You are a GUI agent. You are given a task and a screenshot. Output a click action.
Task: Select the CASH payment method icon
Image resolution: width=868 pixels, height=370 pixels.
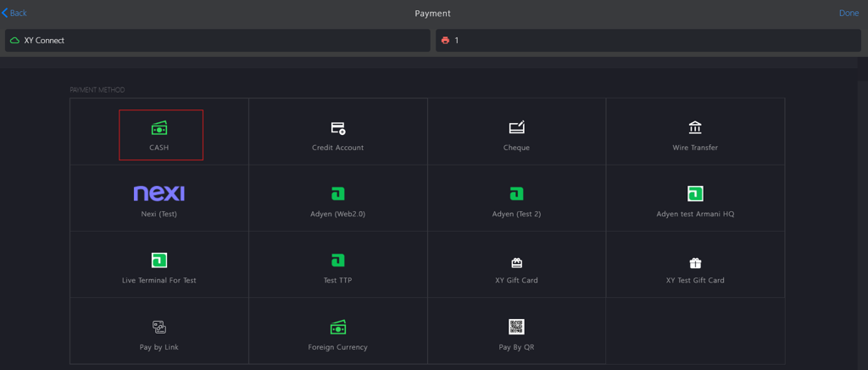tap(159, 128)
